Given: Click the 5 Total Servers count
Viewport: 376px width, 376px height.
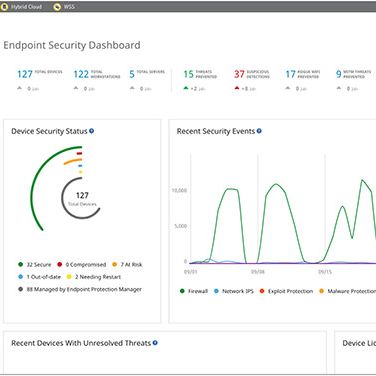Looking at the screenshot, I should pyautogui.click(x=132, y=74).
